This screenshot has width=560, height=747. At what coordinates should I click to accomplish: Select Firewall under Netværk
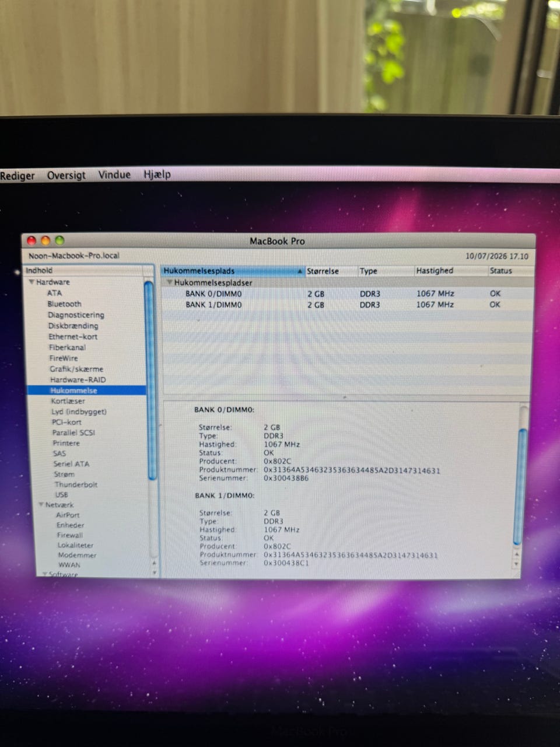69,535
